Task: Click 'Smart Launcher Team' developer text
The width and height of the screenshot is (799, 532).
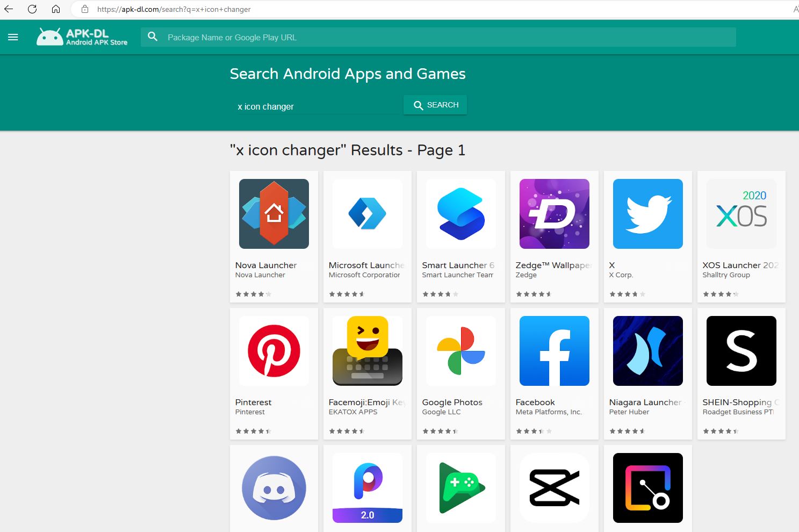Action: coord(458,275)
